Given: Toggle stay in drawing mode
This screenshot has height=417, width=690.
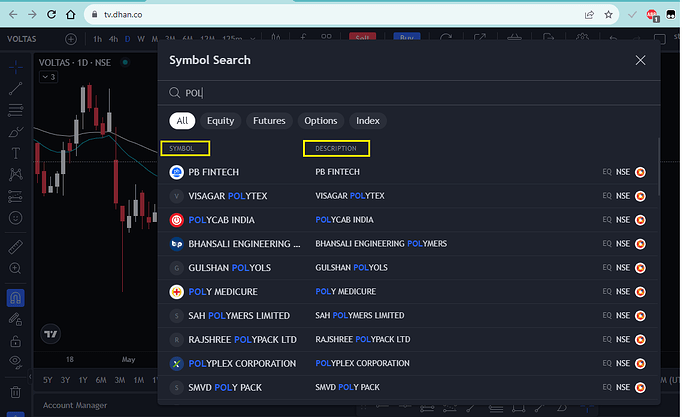Looking at the screenshot, I should 15,319.
